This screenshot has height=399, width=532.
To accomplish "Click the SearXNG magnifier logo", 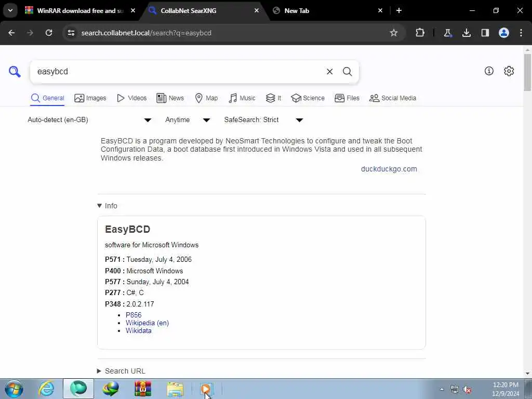I will point(15,71).
